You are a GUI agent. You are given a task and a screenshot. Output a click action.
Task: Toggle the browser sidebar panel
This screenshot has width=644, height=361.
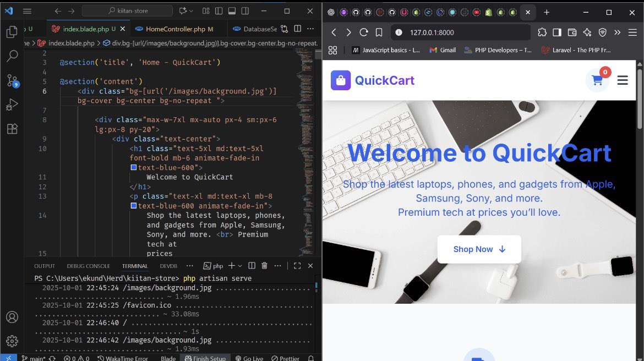coord(557,32)
